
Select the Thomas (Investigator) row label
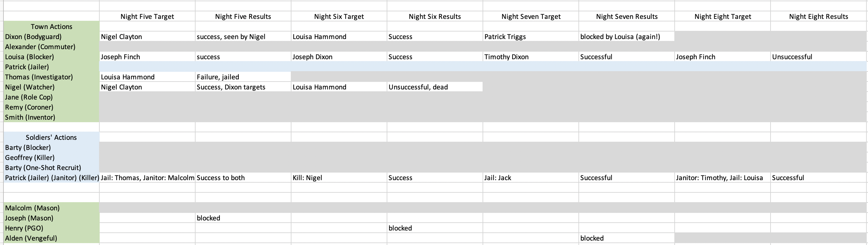[39, 77]
